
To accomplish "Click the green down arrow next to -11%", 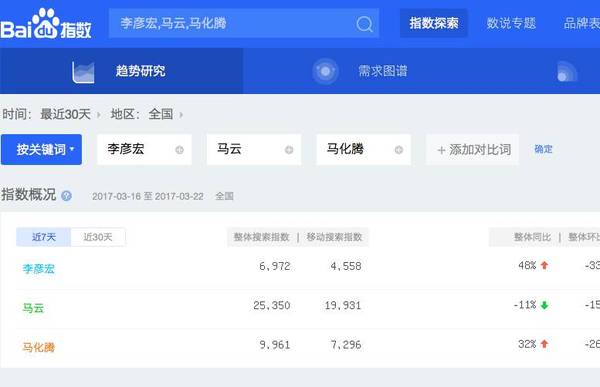I will (544, 305).
